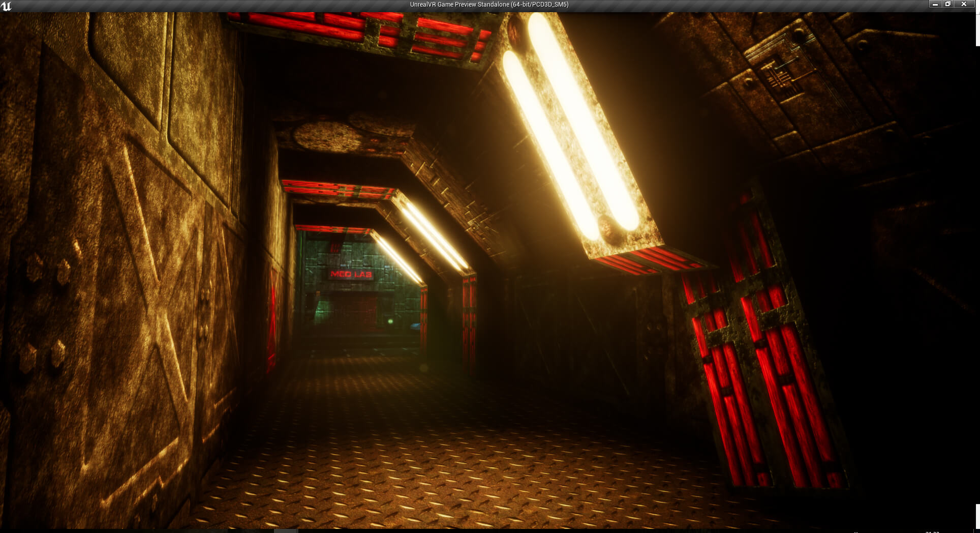
Task: Restore down the game preview window
Action: (948, 4)
